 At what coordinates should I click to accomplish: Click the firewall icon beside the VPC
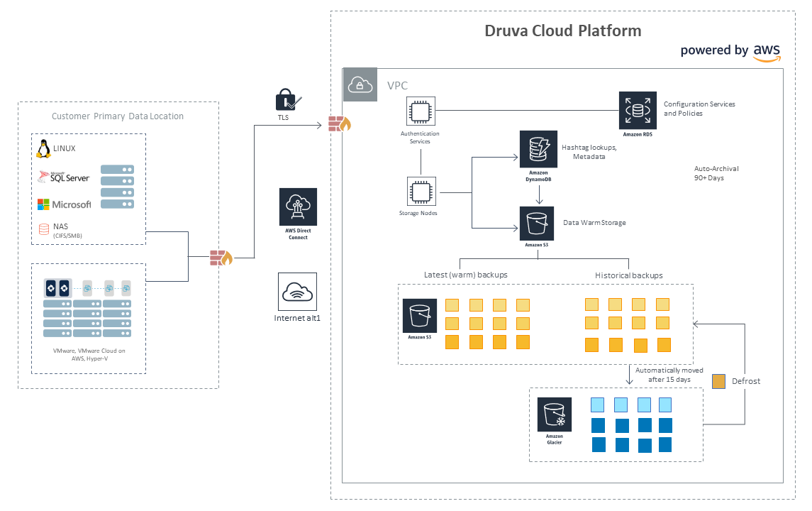point(340,124)
